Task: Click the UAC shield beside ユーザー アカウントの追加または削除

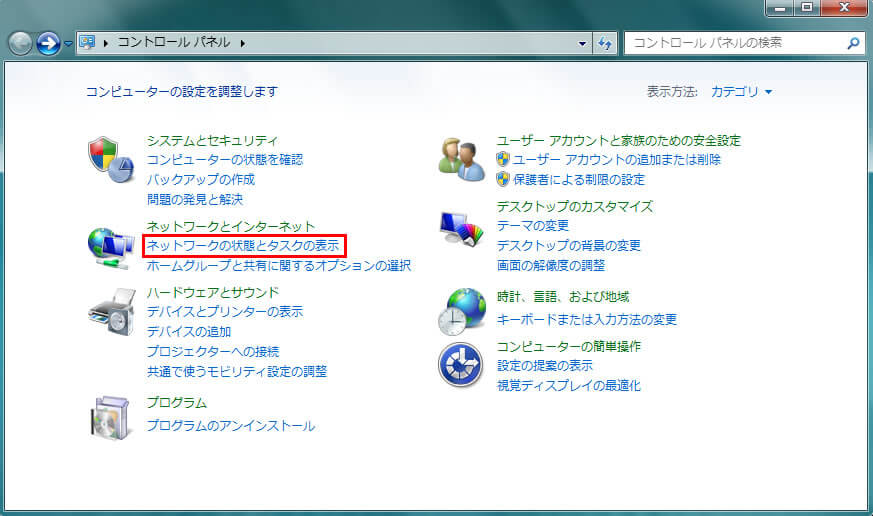Action: 503,159
